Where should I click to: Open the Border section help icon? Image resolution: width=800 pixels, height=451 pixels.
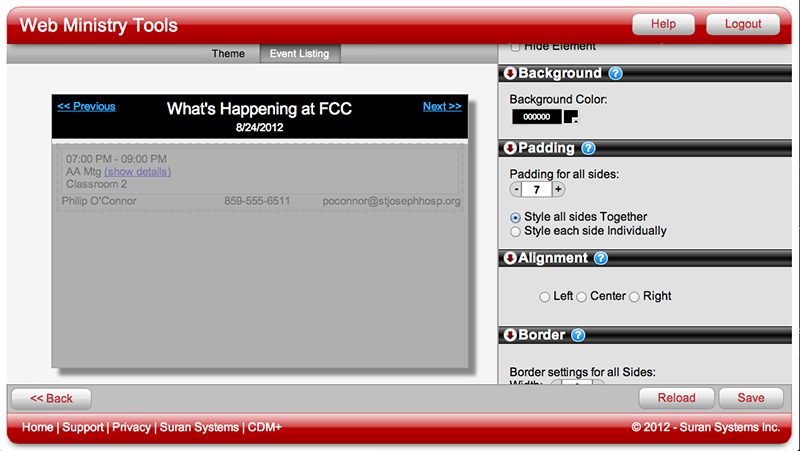coord(578,335)
